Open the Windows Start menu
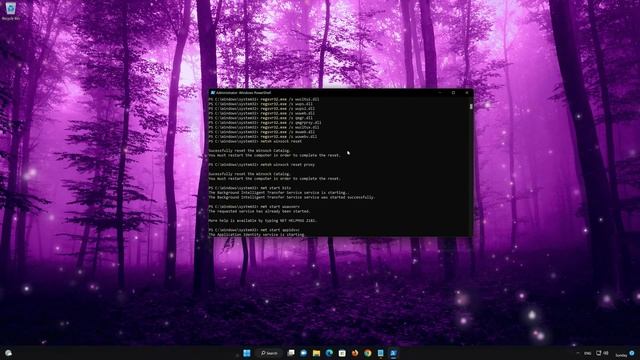Image resolution: width=640 pixels, height=360 pixels. [x=247, y=353]
